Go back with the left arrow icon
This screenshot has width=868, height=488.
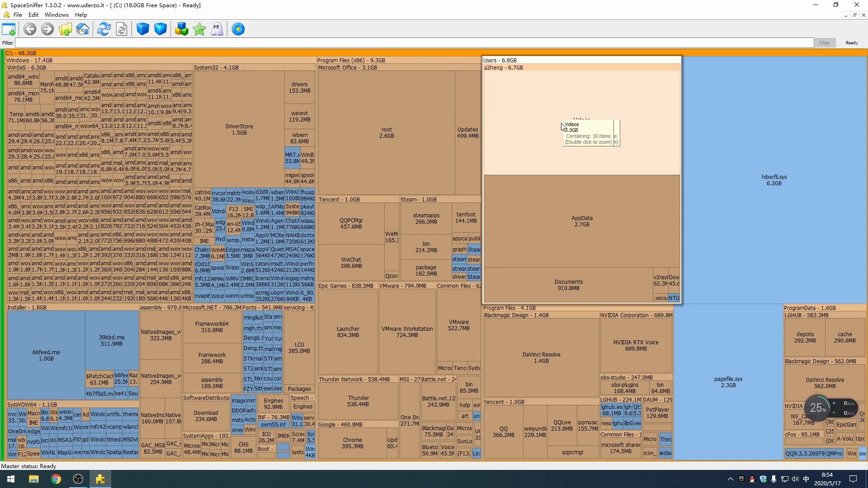pos(30,30)
